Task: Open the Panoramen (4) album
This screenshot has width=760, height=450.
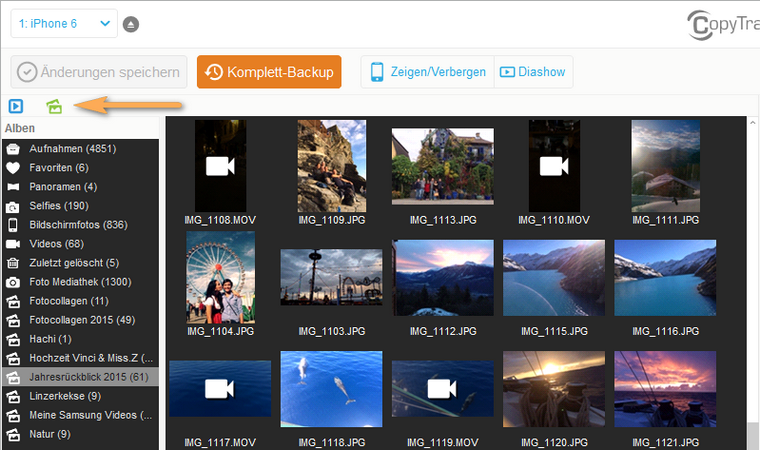Action: [80, 187]
